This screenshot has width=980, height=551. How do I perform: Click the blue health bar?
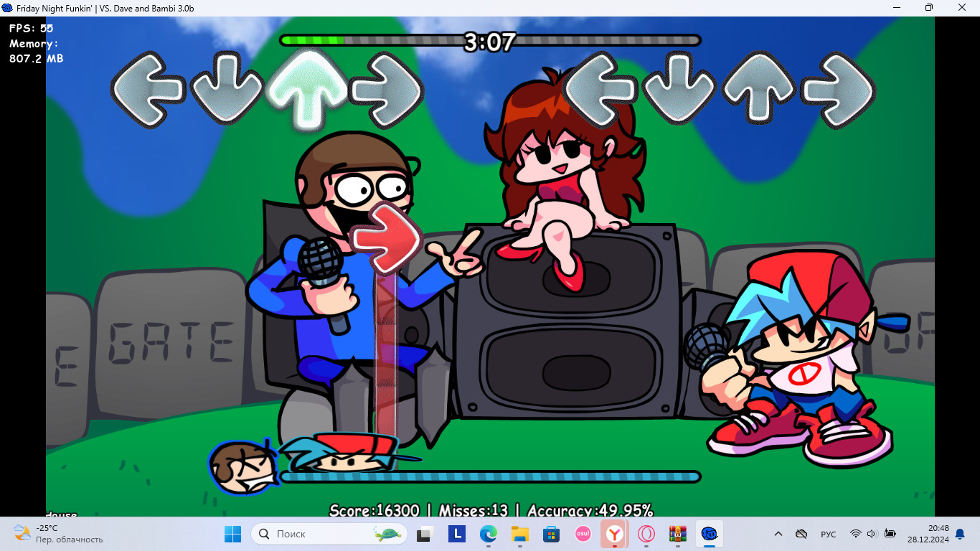click(x=490, y=476)
